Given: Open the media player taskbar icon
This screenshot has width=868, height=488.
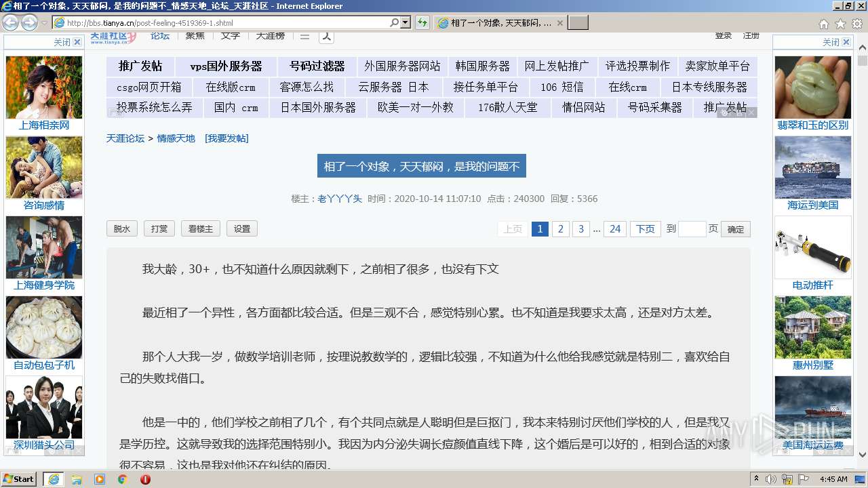Looking at the screenshot, I should 100,479.
